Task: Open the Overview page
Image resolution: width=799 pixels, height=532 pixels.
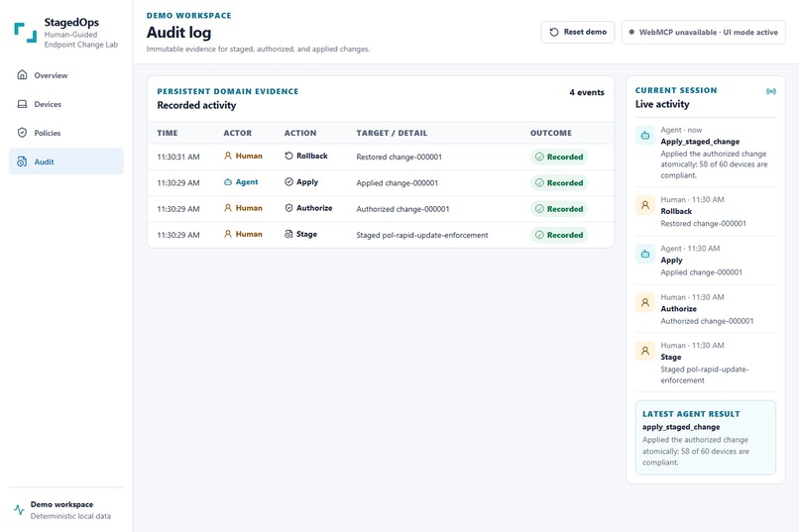Action: click(x=66, y=75)
